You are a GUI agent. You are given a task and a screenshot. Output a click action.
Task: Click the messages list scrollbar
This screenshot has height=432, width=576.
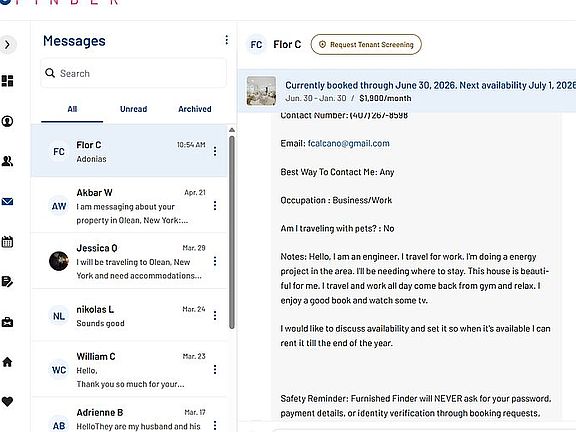(x=231, y=232)
